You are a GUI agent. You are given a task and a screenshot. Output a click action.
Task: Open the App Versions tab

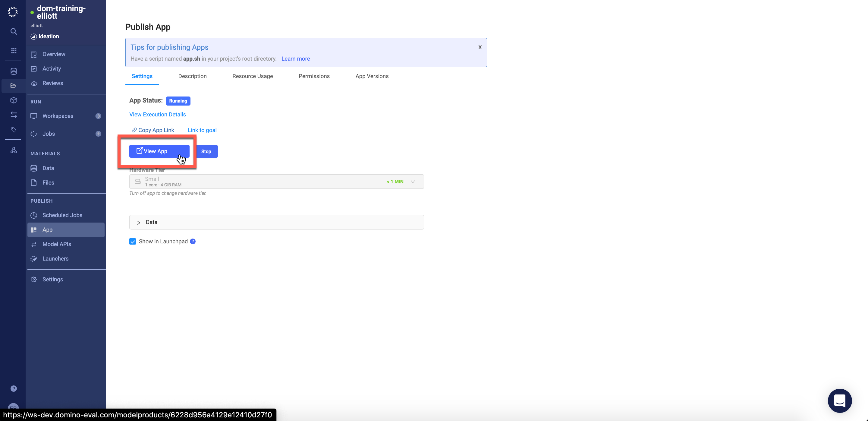tap(372, 76)
